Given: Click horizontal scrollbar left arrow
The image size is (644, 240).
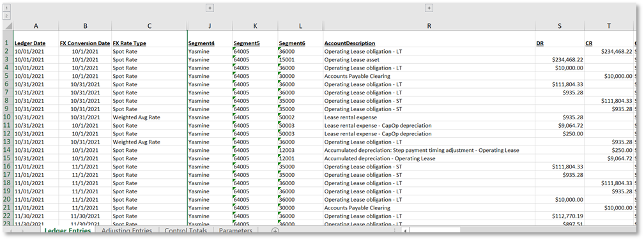Looking at the screenshot, I should coord(404,231).
